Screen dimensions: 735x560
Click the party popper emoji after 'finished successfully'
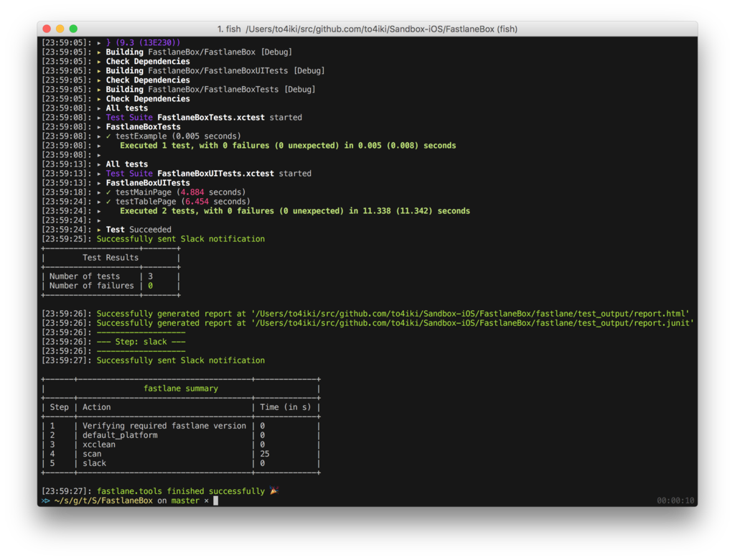click(x=274, y=490)
